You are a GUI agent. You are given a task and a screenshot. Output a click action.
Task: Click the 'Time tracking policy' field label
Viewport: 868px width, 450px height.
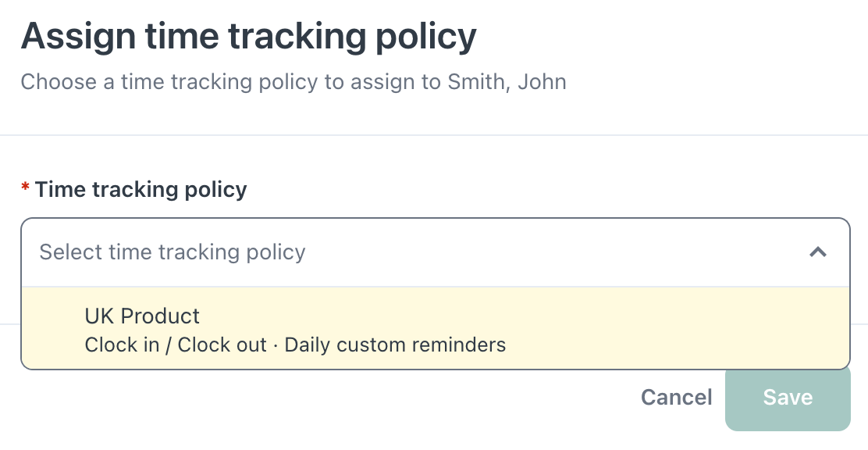tap(141, 190)
